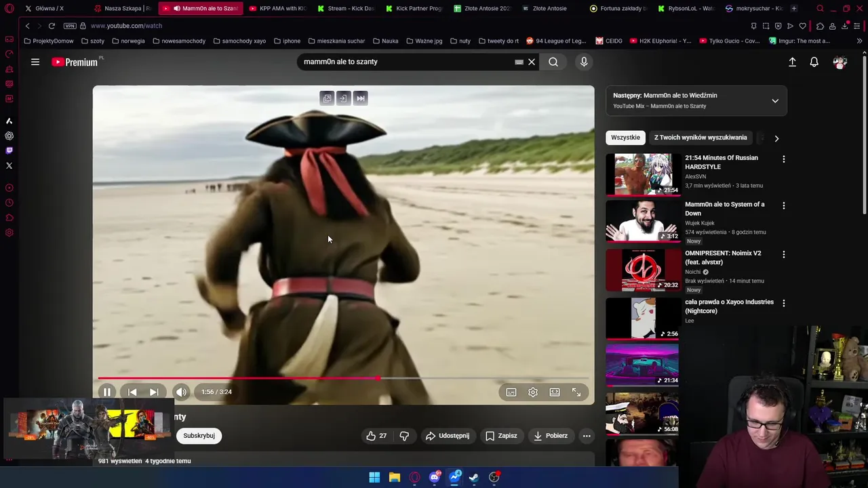Open options for Mamm0n ale to System of a Down
This screenshot has height=488, width=868.
784,205
